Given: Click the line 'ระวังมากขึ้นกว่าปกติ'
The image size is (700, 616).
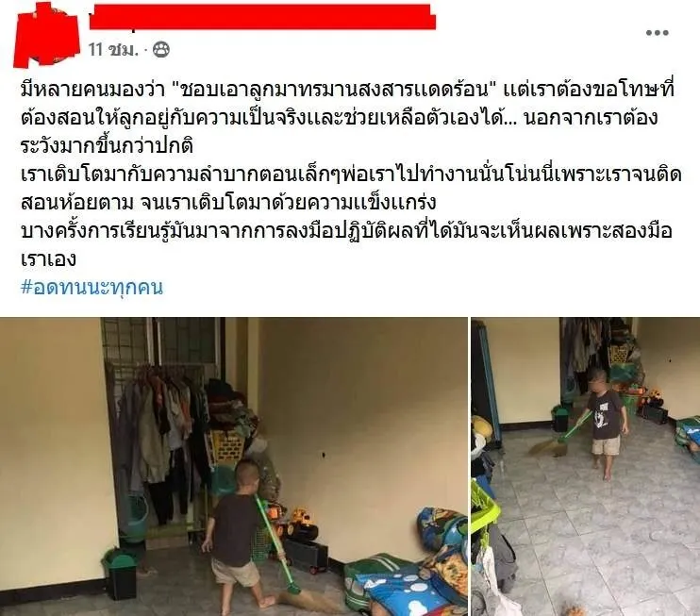Looking at the screenshot, I should 107,146.
